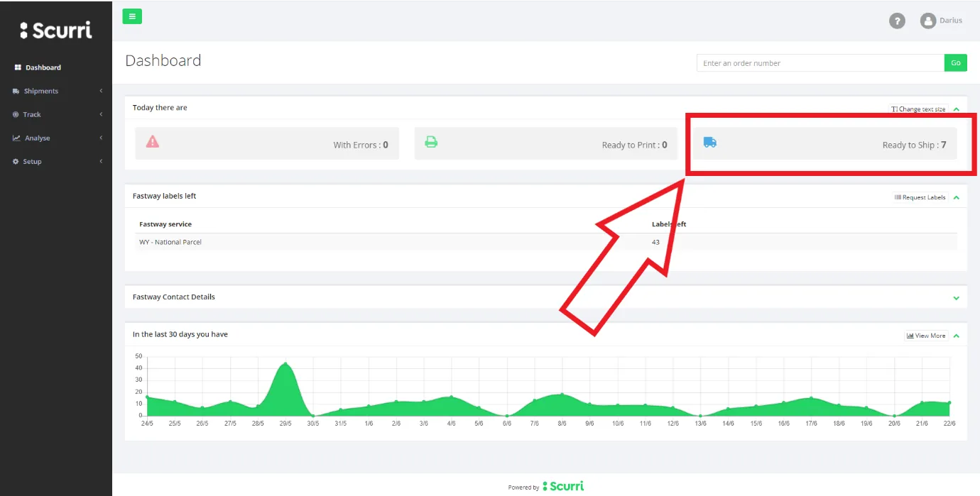Click the 'WY - National Parcel' service row
This screenshot has width=980, height=496.
click(546, 242)
